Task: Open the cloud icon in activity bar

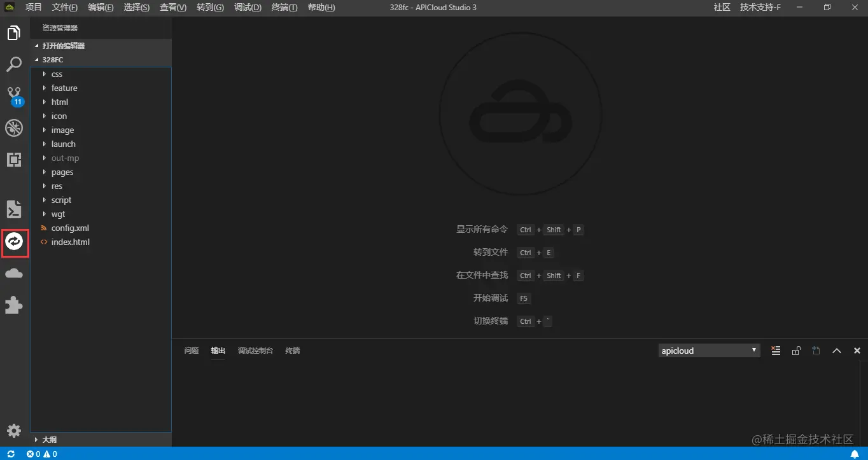Action: pos(14,274)
